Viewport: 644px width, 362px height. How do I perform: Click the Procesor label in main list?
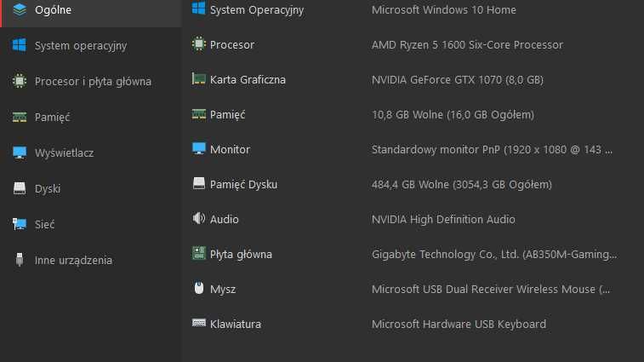(232, 45)
